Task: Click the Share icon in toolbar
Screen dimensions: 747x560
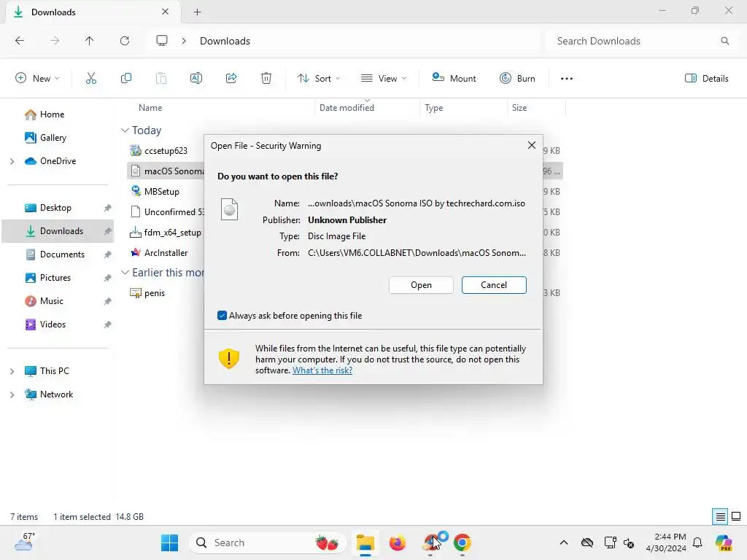Action: point(231,79)
